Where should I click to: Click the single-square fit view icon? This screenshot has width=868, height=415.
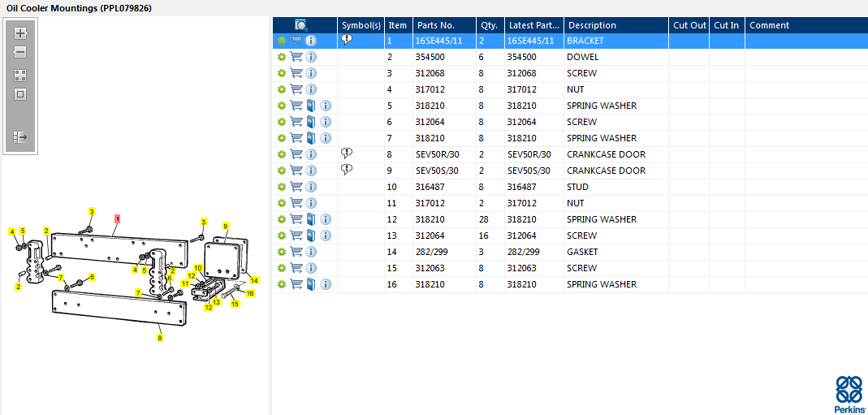(20, 95)
